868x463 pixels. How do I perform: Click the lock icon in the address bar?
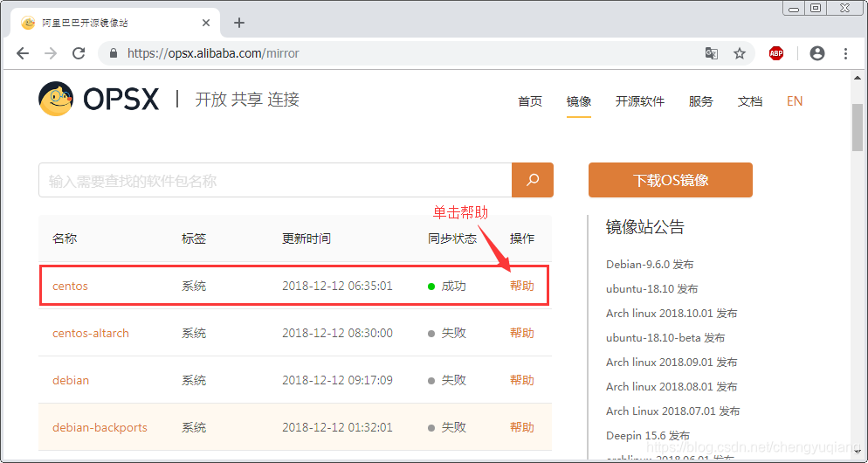pos(114,53)
